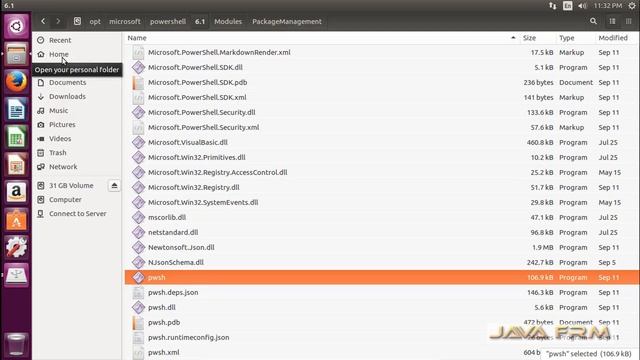Viewport: 640px width, 360px height.
Task: Click the opt path segment
Action: coord(95,22)
